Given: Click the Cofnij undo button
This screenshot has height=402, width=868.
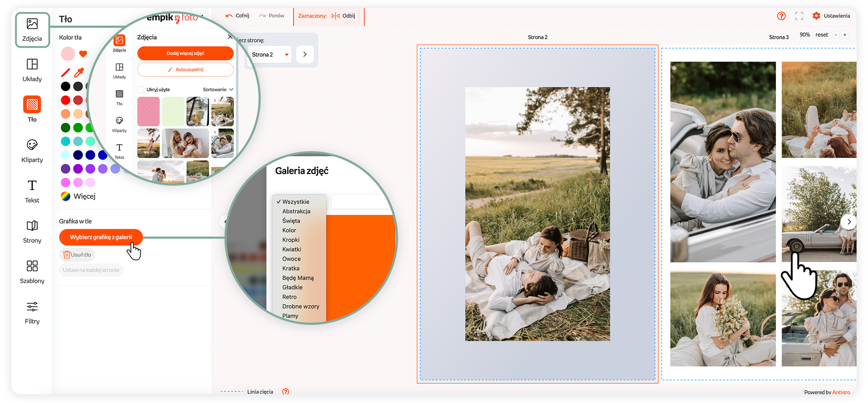Looking at the screenshot, I should point(238,16).
